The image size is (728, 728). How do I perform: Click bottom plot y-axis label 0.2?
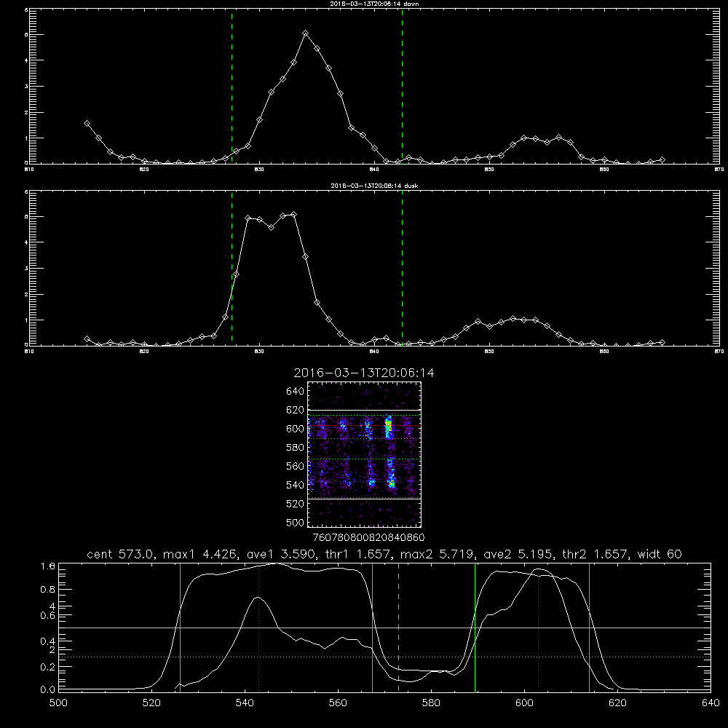coord(48,667)
